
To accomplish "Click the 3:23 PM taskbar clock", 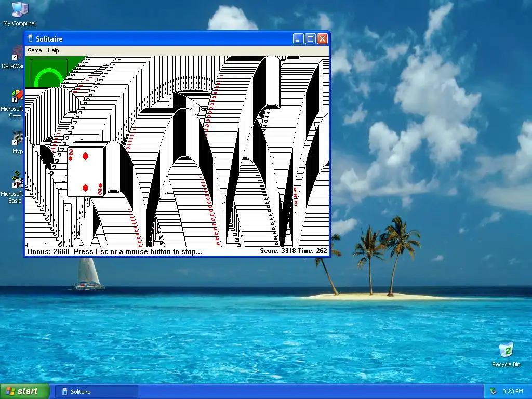I will (513, 392).
